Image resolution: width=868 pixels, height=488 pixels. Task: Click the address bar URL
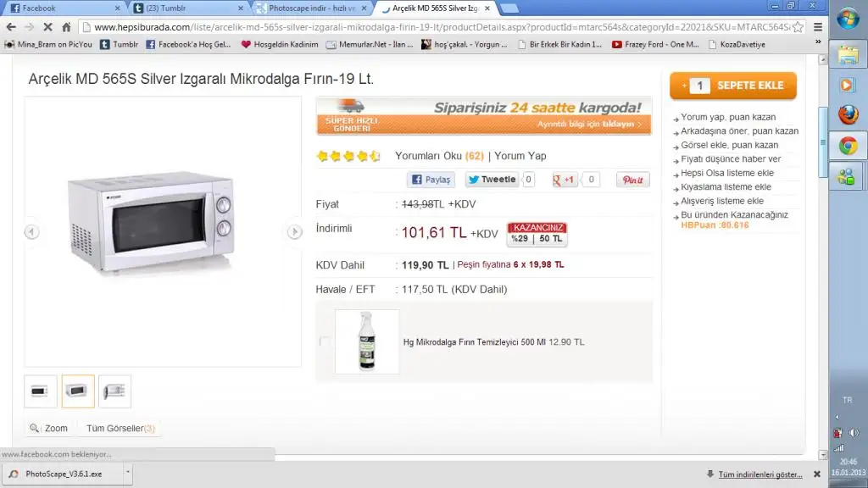(x=442, y=27)
